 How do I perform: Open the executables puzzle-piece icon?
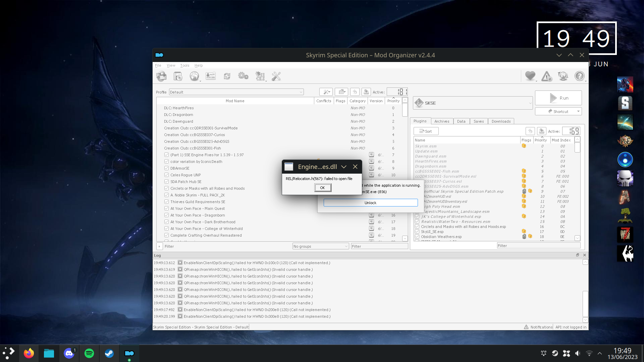coord(261,76)
